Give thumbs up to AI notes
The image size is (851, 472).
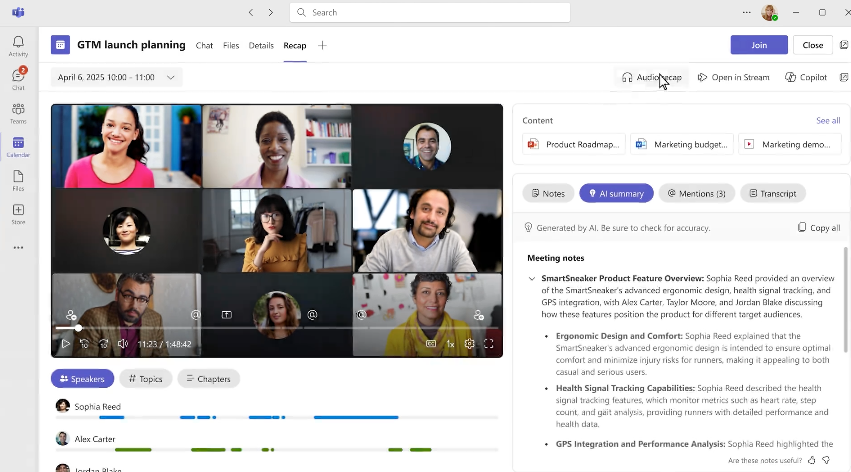(811, 460)
